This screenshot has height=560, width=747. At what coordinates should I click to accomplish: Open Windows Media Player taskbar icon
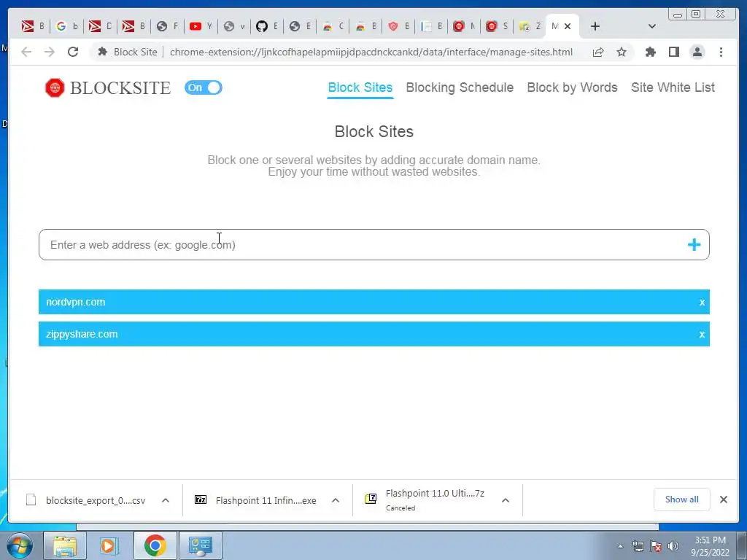click(109, 545)
